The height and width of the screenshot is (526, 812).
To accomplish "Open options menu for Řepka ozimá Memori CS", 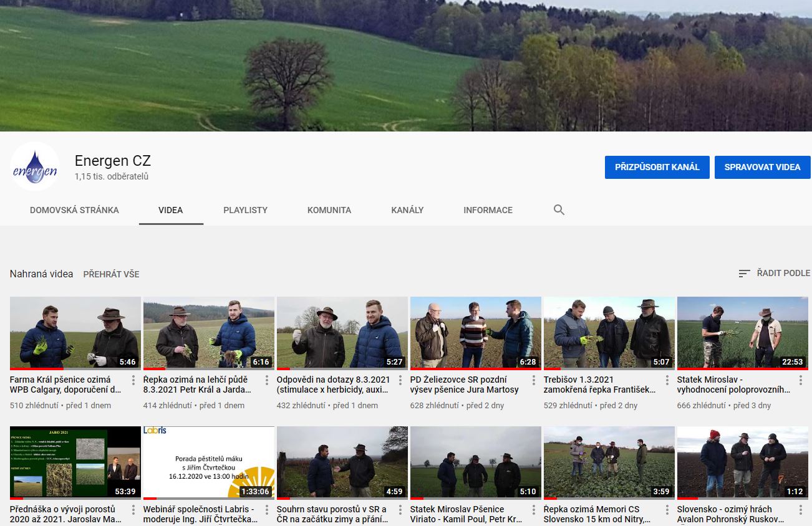I will 667,509.
